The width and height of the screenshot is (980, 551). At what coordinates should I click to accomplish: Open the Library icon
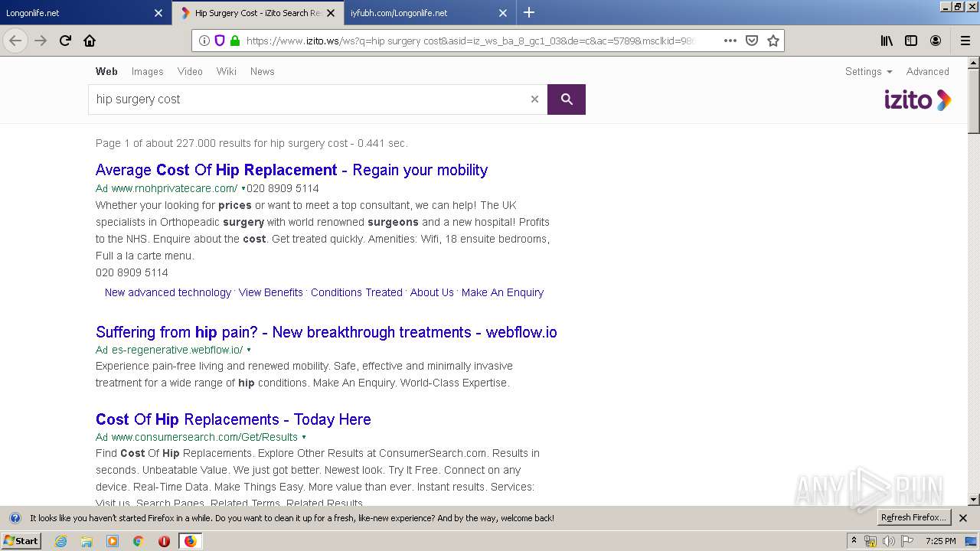click(887, 41)
